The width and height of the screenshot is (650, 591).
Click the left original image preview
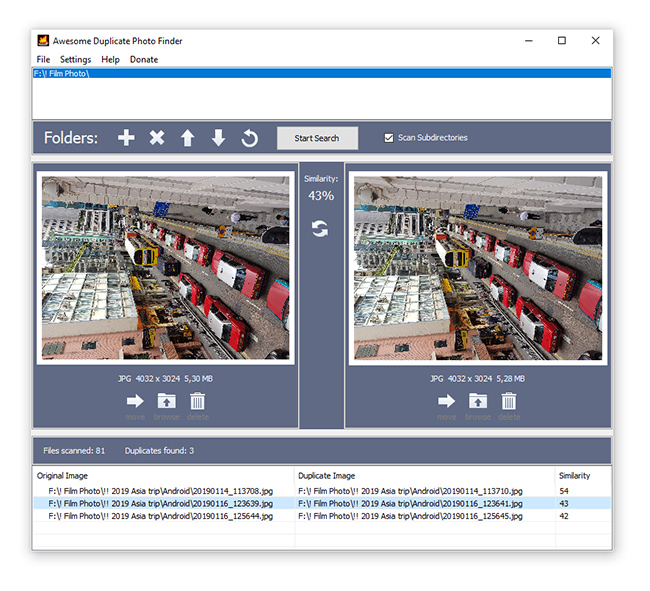[x=165, y=268]
